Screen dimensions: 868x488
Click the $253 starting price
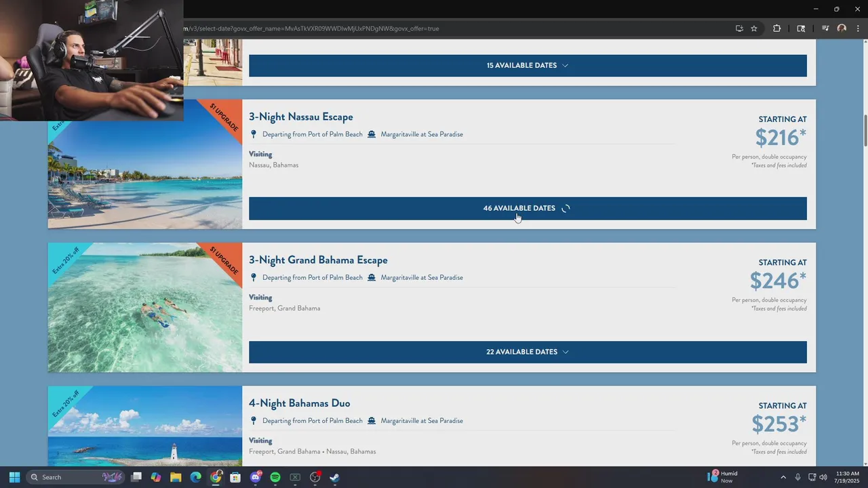(778, 424)
